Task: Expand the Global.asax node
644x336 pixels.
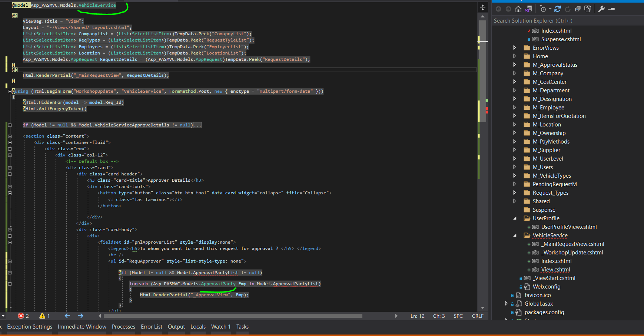Action: pos(506,304)
